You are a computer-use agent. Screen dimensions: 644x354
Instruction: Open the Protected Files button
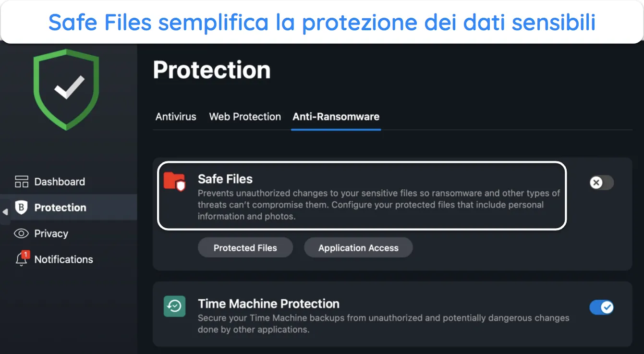245,248
